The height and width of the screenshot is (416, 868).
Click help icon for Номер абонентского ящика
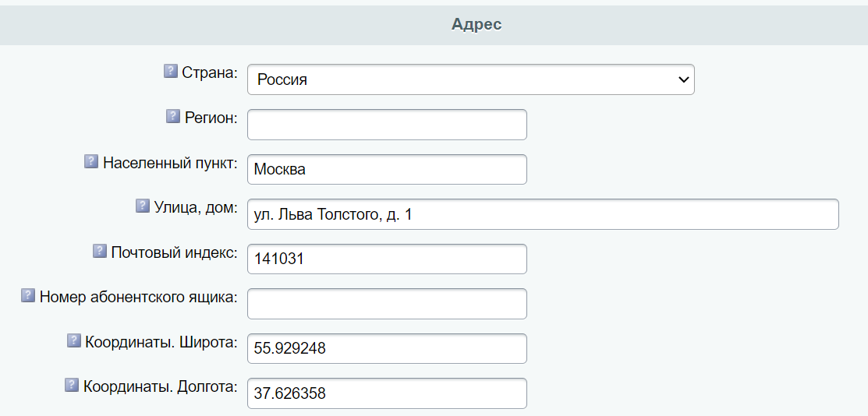click(28, 295)
